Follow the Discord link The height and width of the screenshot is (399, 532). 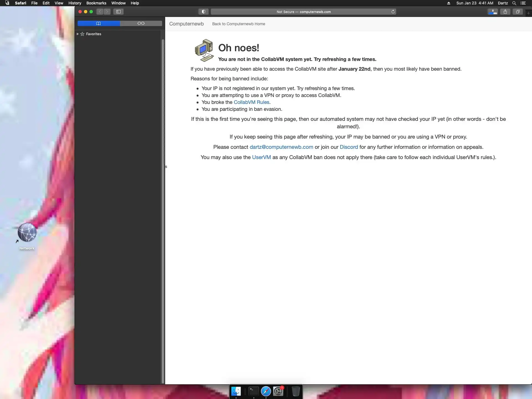pyautogui.click(x=349, y=147)
